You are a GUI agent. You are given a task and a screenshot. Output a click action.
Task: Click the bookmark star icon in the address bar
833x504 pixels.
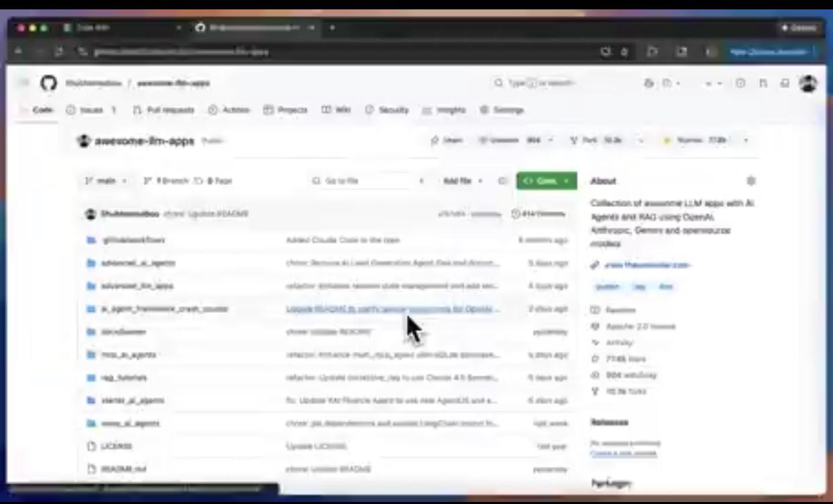624,52
